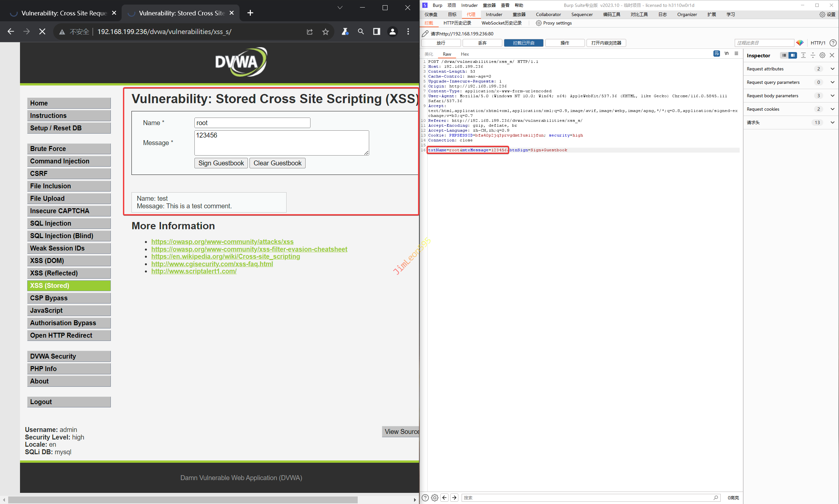
Task: Click the collapse all sections icon in Inspector
Action: pos(812,55)
